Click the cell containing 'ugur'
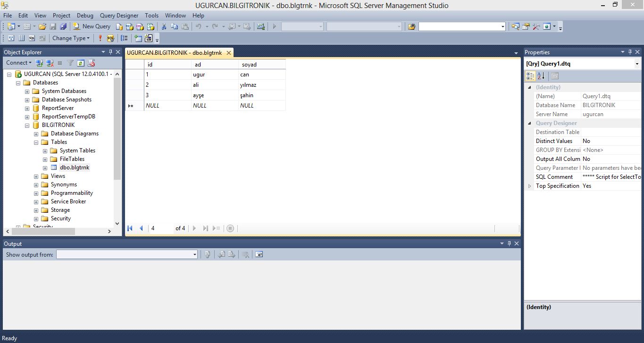Viewport: 644px width, 343px height. (215, 75)
